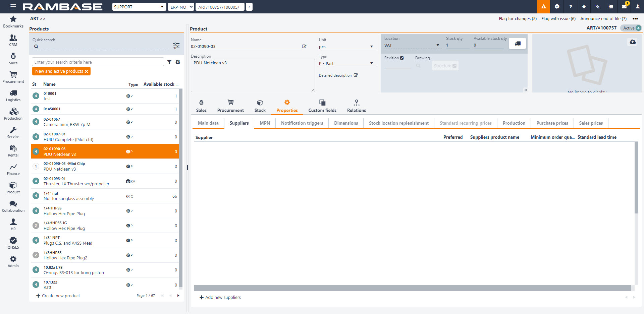Click Add new suppliers
Screen dimensions: 644x314
220,298
